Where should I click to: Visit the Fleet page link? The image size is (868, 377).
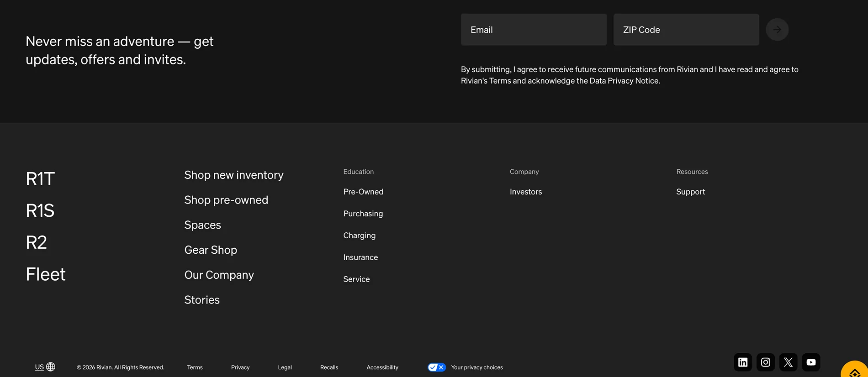tap(46, 274)
